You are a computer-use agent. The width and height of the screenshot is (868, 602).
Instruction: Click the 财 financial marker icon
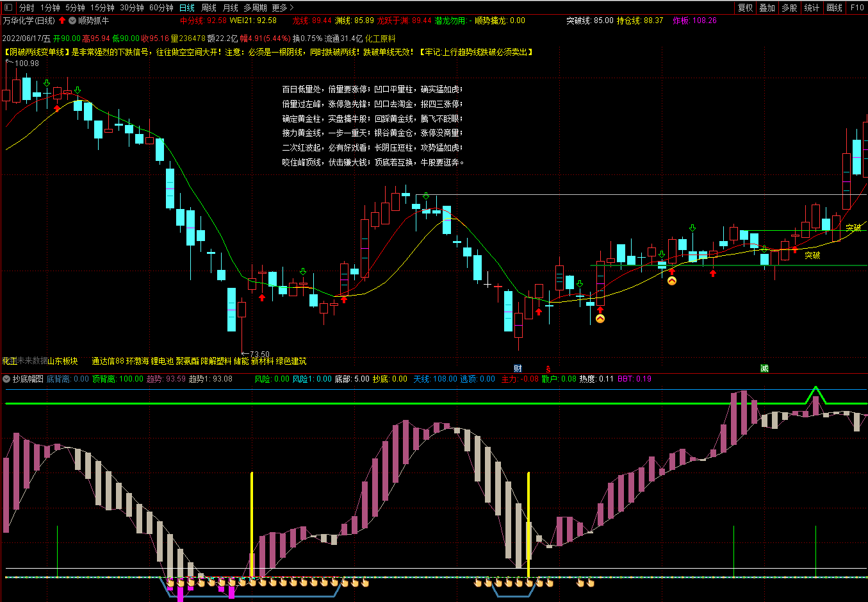[518, 369]
